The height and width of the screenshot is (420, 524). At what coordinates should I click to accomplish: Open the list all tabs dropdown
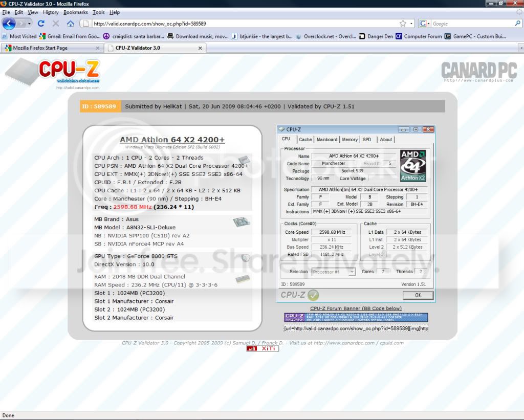click(520, 48)
